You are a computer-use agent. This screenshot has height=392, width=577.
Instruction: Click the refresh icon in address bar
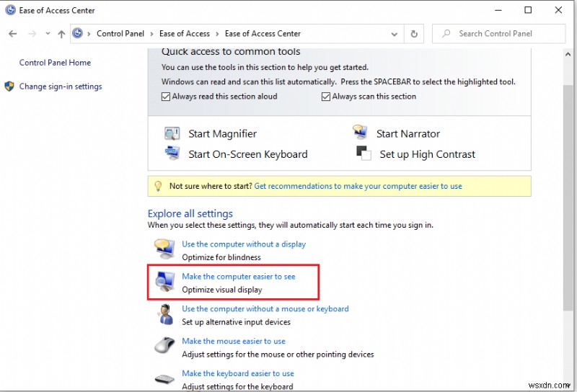click(x=414, y=34)
